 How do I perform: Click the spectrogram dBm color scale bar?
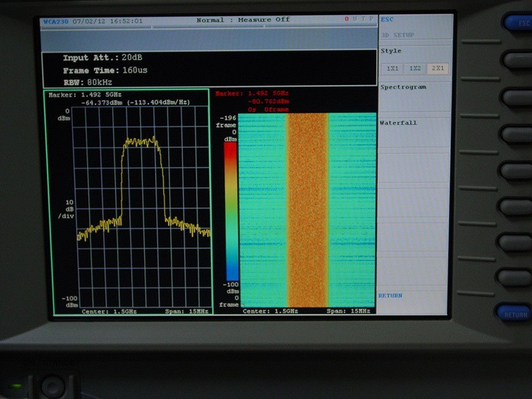pyautogui.click(x=231, y=211)
